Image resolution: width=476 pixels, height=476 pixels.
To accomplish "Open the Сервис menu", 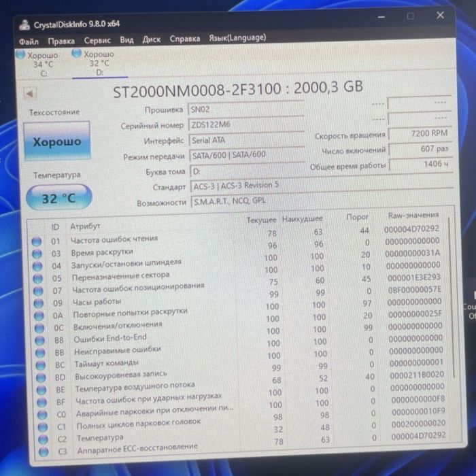I will tap(97, 40).
